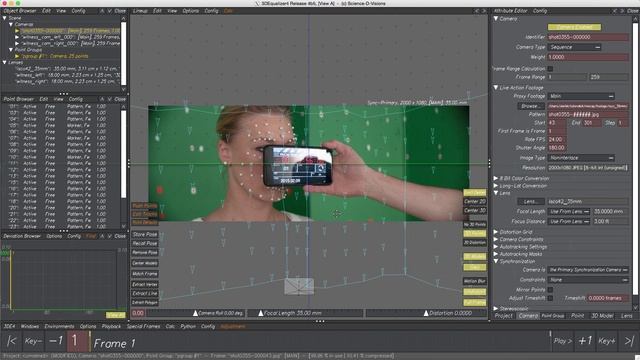The image size is (640, 360).
Task: Click the Match Frame button
Action: click(145, 274)
